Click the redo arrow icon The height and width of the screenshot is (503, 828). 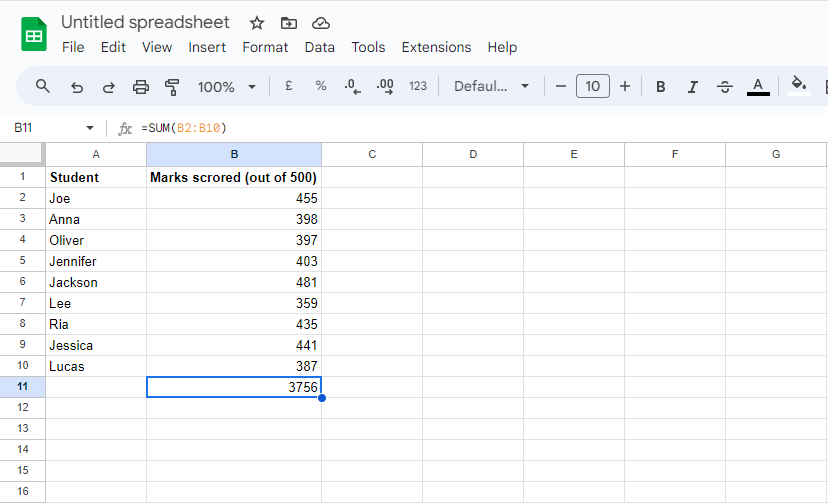pos(108,87)
